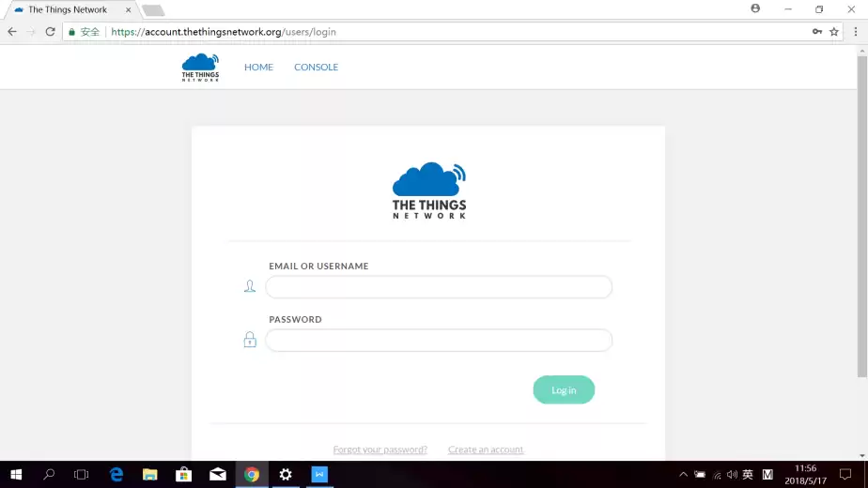Open the Chrome three-dot menu
The height and width of the screenshot is (488, 868).
855,31
